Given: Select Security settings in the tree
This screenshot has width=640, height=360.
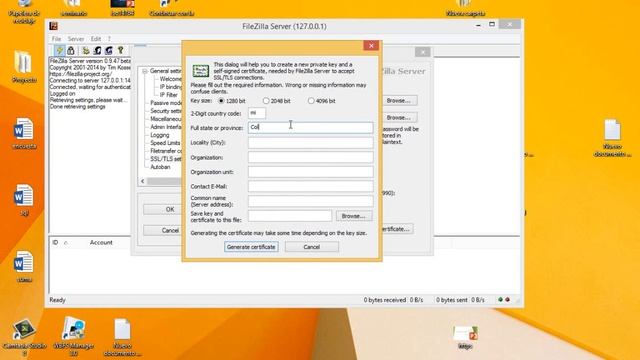Looking at the screenshot, I should pos(166,111).
